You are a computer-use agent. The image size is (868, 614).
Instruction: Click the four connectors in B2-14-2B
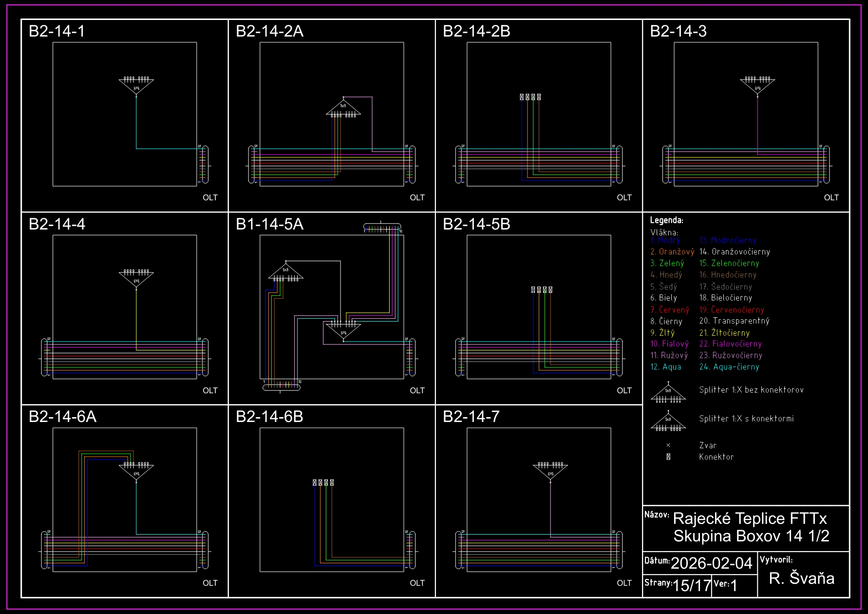tap(530, 97)
